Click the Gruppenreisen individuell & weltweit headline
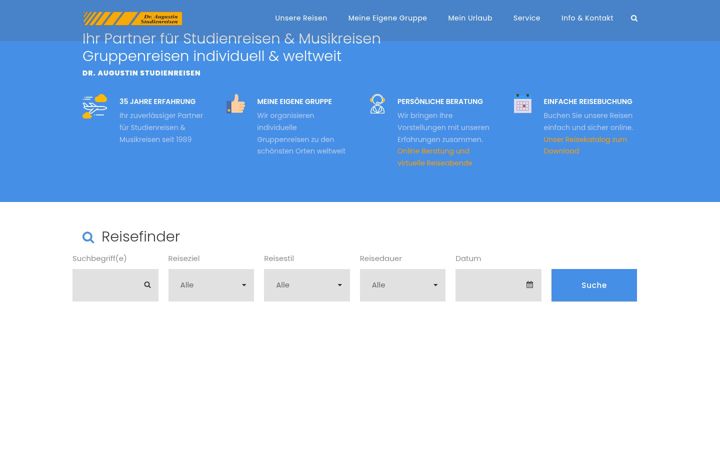720x450 pixels. tap(212, 56)
